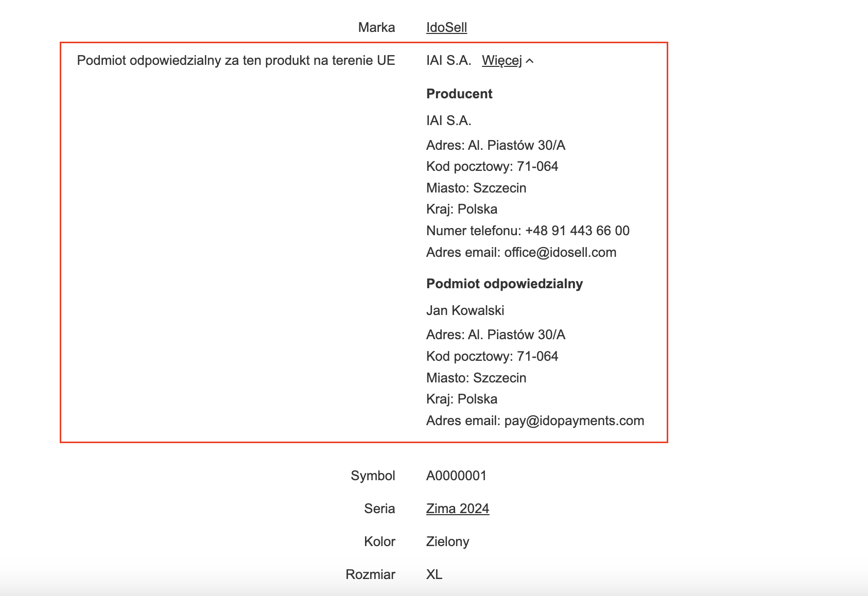This screenshot has height=596, width=868.
Task: Click the chevron arrow next to Więcej
Action: [x=530, y=61]
